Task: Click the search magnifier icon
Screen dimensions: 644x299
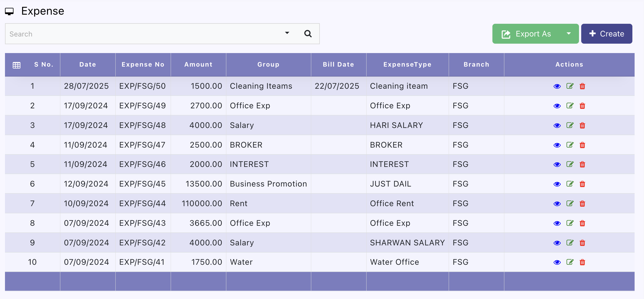Action: pos(308,34)
